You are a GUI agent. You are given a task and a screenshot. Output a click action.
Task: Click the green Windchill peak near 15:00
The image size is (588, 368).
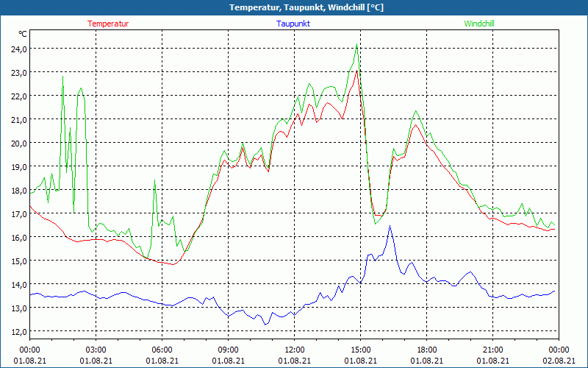356,44
